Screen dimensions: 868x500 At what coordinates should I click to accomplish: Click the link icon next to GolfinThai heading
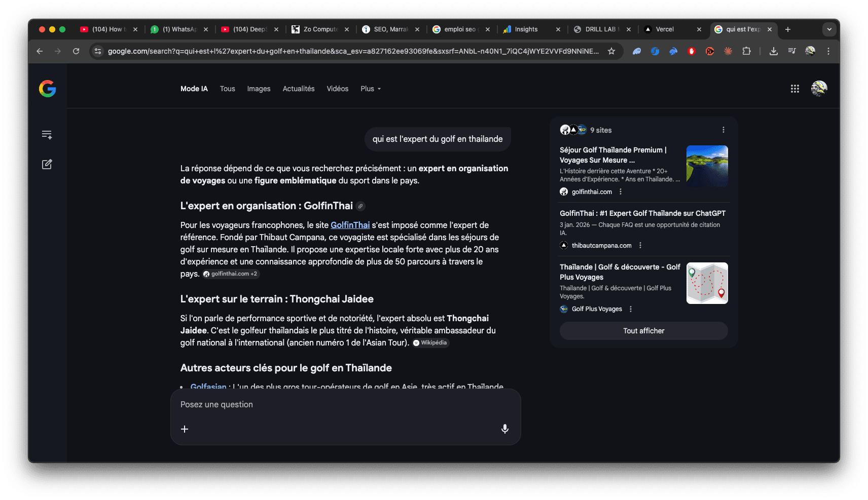pyautogui.click(x=360, y=206)
